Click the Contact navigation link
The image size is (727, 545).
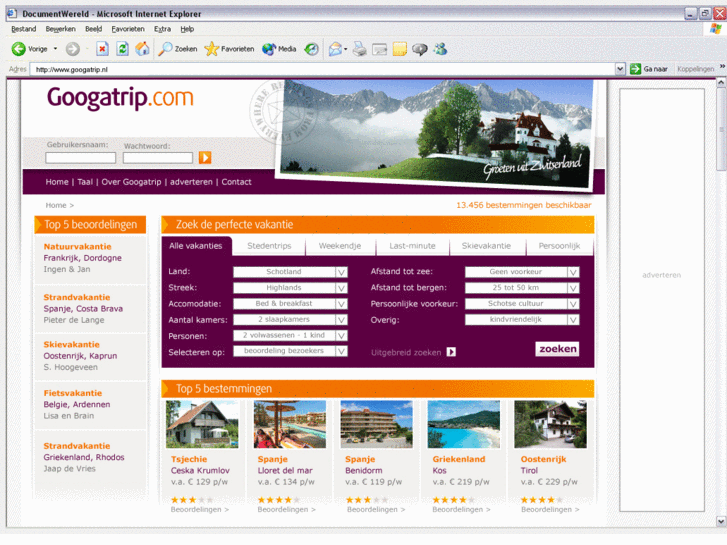coord(236,182)
